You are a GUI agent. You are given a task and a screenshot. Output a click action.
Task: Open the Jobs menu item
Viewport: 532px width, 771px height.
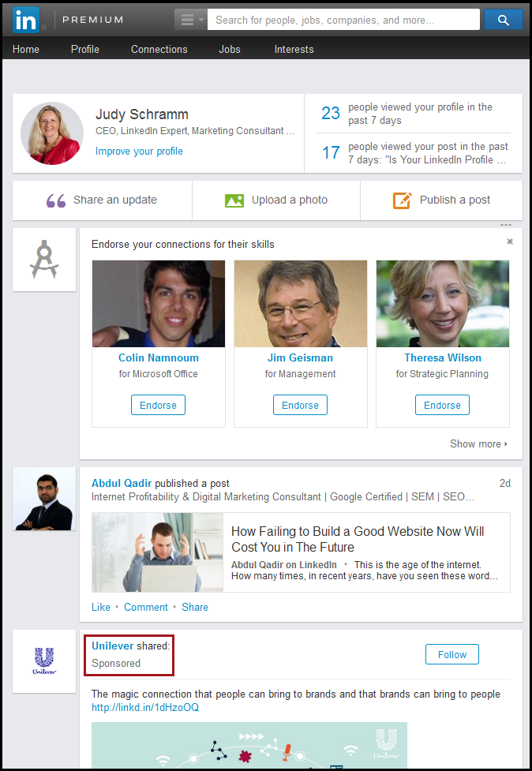coord(230,49)
